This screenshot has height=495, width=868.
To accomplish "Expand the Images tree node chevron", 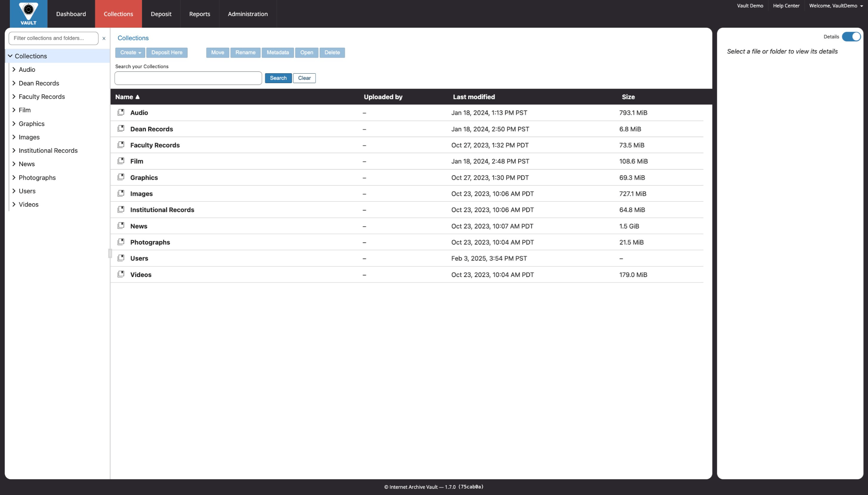I will click(14, 137).
